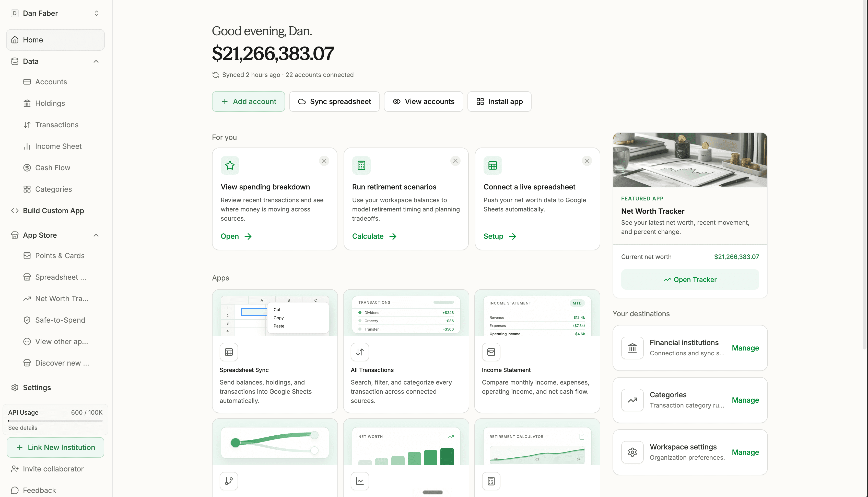Click Invite collaborator

(48, 469)
